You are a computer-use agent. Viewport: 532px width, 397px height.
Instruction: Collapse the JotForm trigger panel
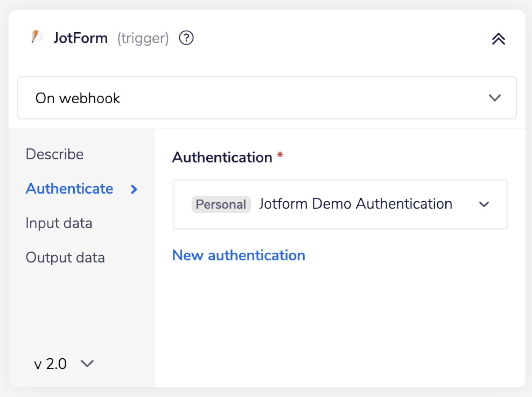click(498, 39)
